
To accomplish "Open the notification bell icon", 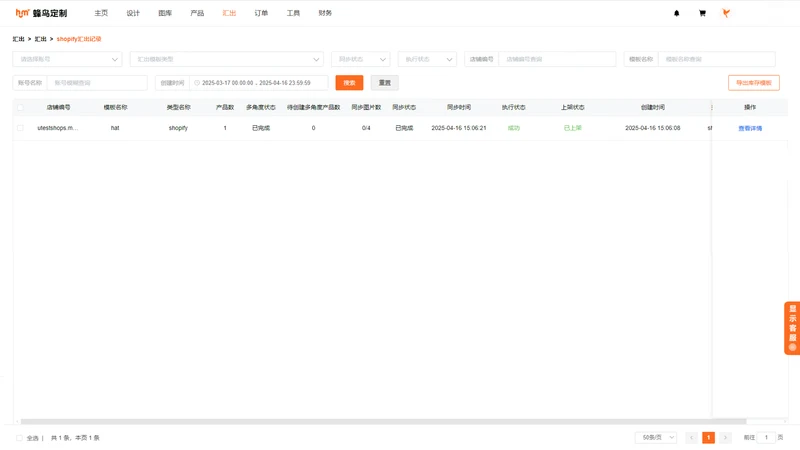I will [x=677, y=13].
